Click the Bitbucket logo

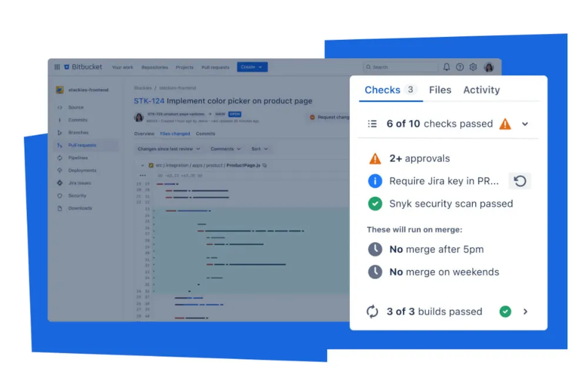tap(83, 67)
